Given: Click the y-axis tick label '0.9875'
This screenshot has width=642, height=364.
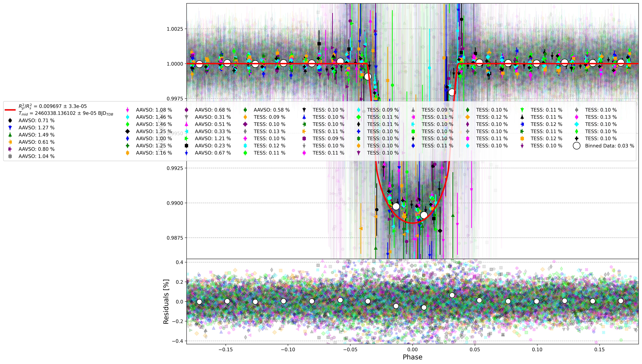Looking at the screenshot, I should coord(175,238).
